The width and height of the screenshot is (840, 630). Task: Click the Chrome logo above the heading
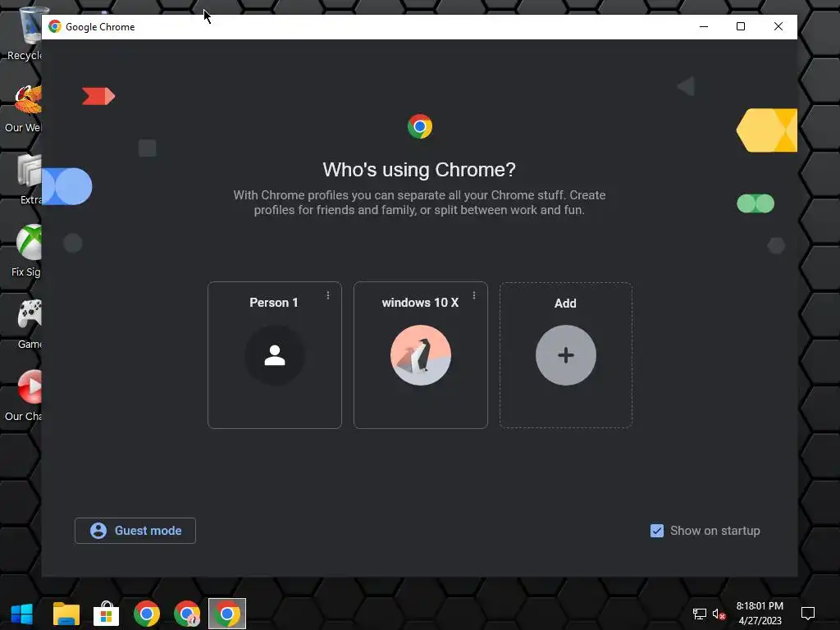pyautogui.click(x=419, y=126)
